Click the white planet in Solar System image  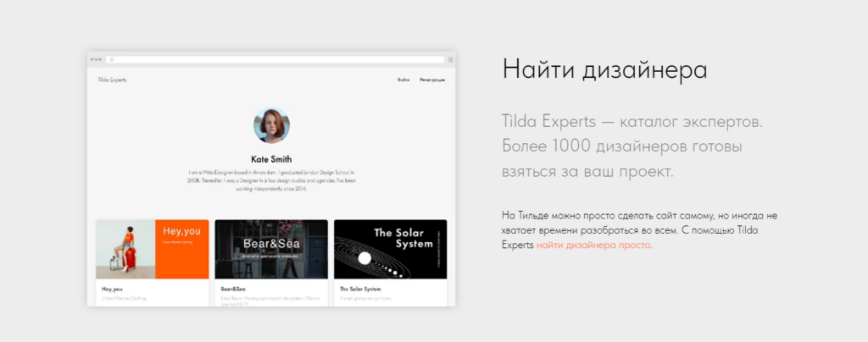click(x=364, y=258)
